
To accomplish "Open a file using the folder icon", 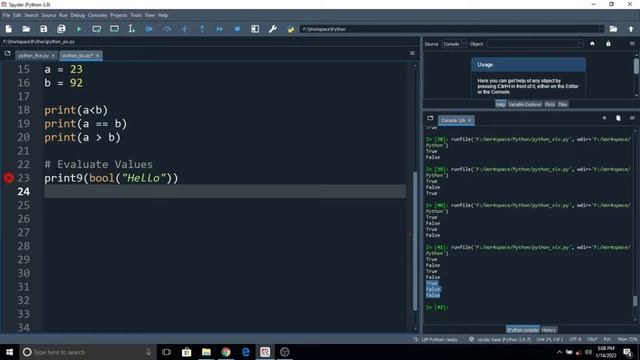I will coord(26,29).
